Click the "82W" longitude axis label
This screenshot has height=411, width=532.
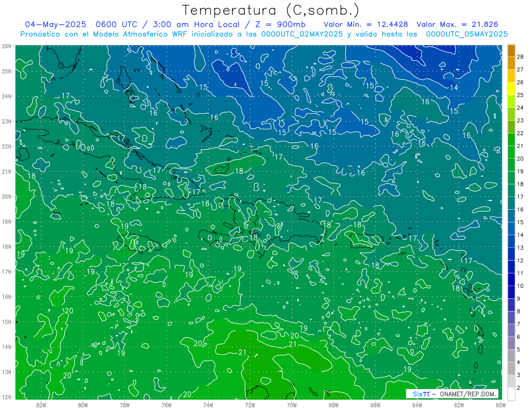pyautogui.click(x=41, y=405)
